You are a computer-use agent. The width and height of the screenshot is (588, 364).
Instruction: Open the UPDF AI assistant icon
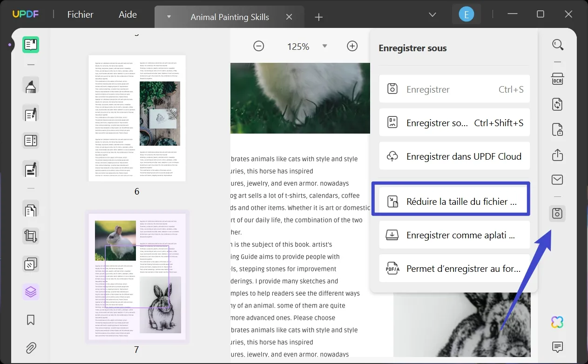(557, 322)
